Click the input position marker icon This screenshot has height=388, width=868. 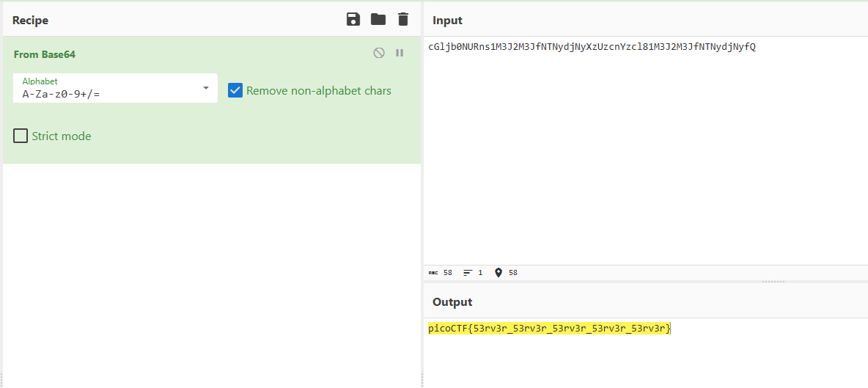click(499, 273)
